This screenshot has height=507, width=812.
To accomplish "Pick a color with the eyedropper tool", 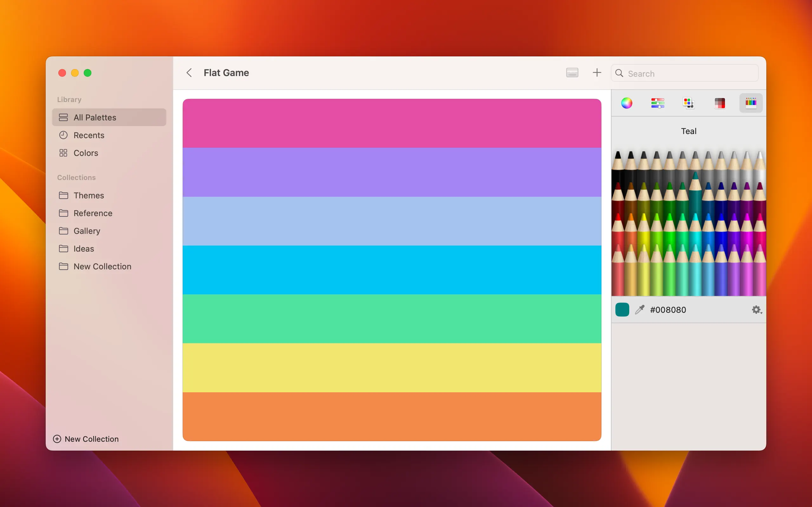I will tap(639, 310).
